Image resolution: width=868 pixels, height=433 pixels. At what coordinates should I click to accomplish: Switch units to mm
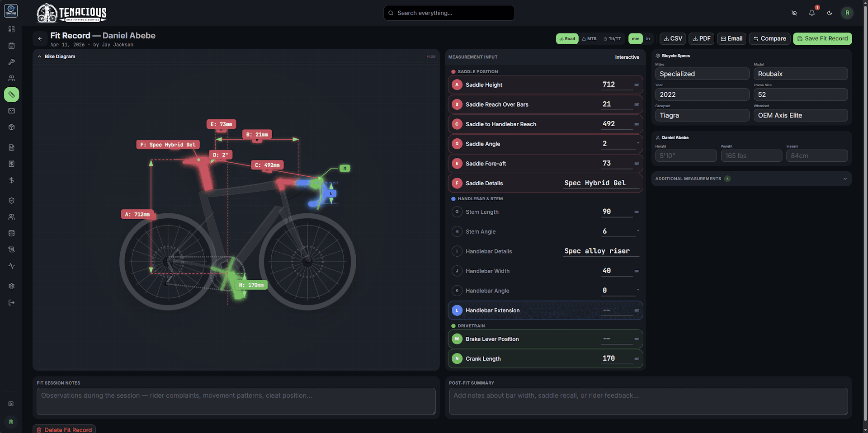tap(636, 39)
